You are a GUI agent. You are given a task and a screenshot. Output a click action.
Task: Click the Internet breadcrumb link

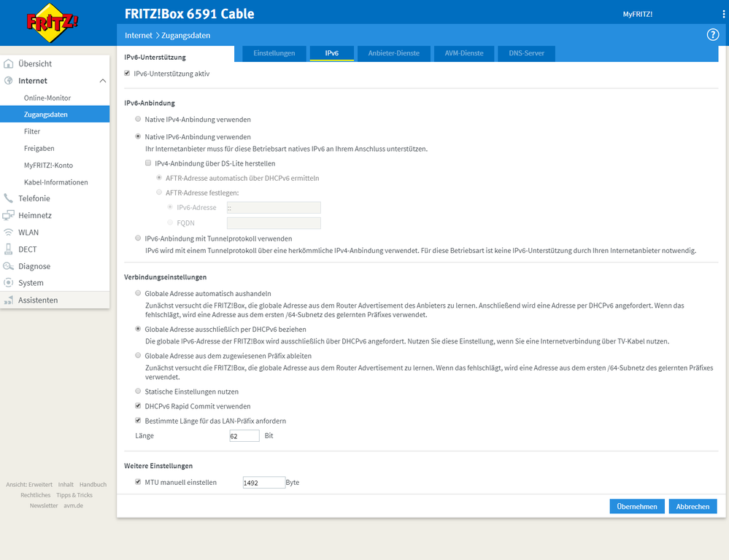[x=139, y=35]
